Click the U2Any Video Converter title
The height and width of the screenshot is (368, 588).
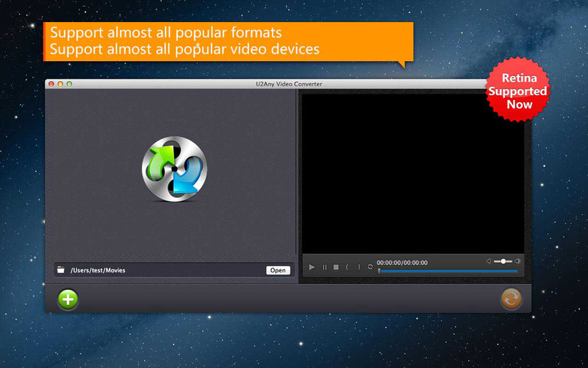(289, 84)
